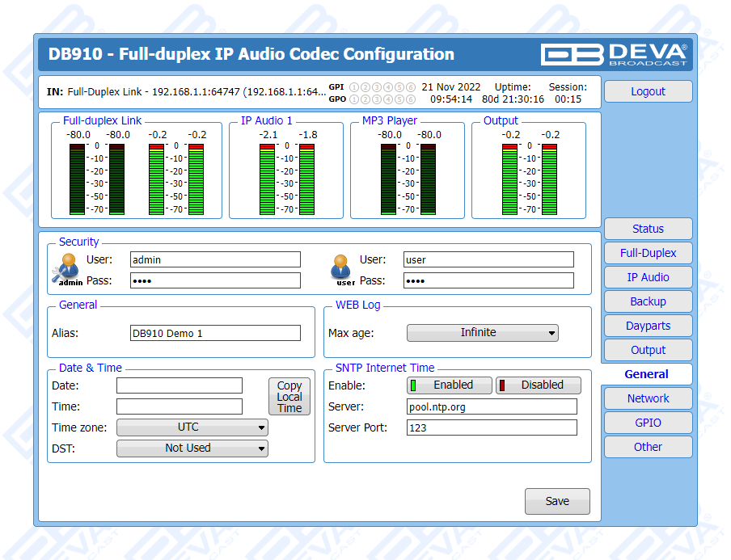Click the Alias input field
This screenshot has height=560, width=731.
tap(215, 333)
